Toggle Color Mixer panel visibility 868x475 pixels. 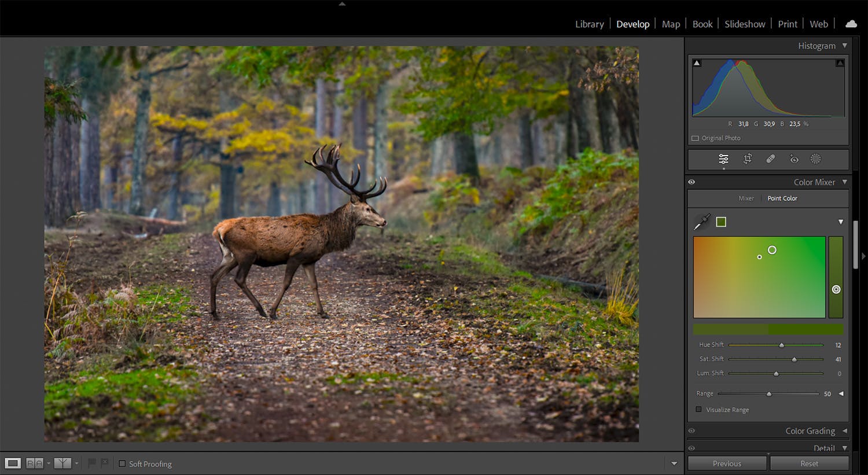coord(692,182)
